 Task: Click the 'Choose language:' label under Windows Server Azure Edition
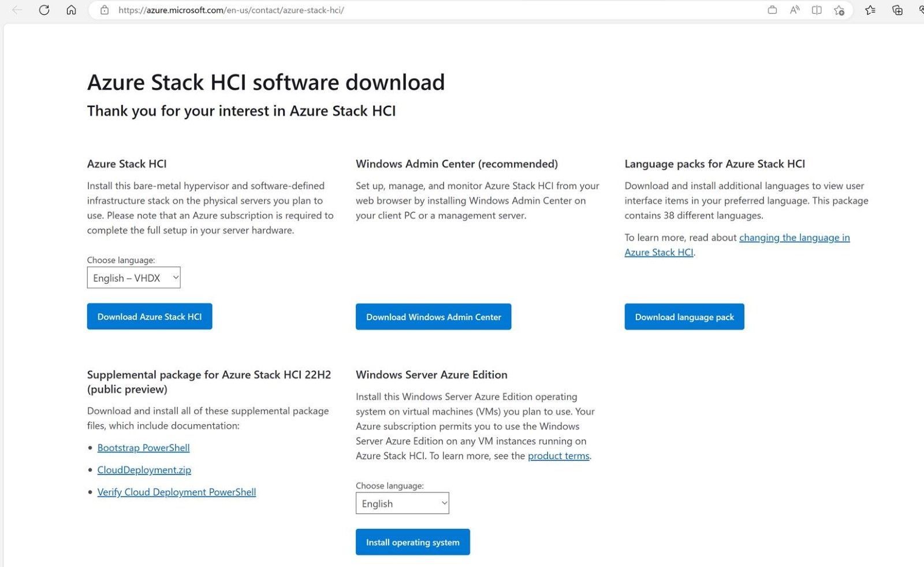coord(390,486)
